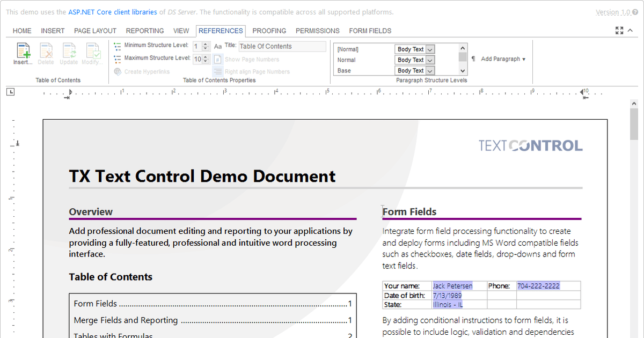Image resolution: width=644 pixels, height=338 pixels.
Task: Click the fullscreen editor icon
Action: [619, 31]
